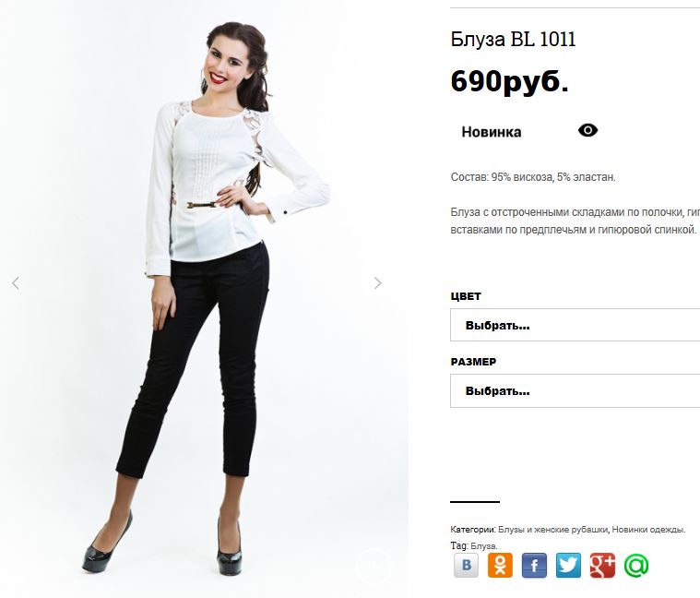Share via the red Google+ icon

point(602,565)
